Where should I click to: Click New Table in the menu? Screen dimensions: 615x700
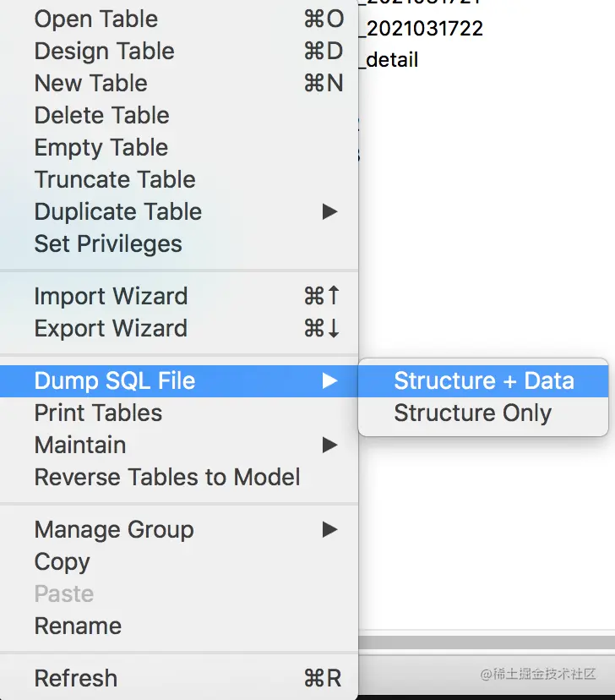(90, 84)
